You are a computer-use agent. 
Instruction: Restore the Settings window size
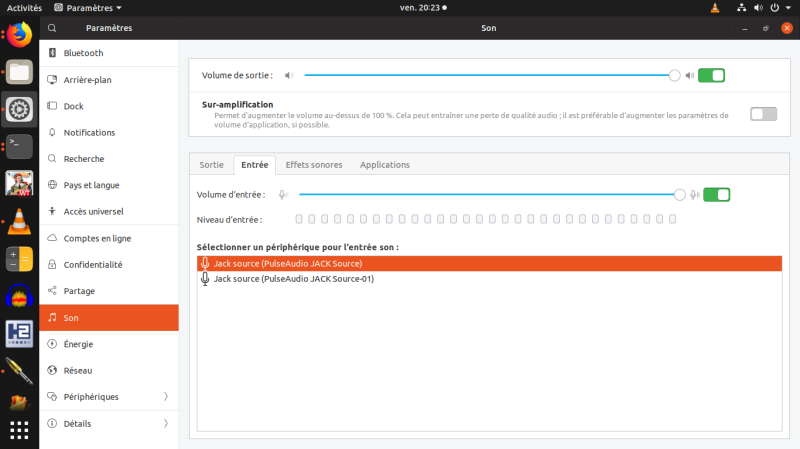click(x=765, y=29)
